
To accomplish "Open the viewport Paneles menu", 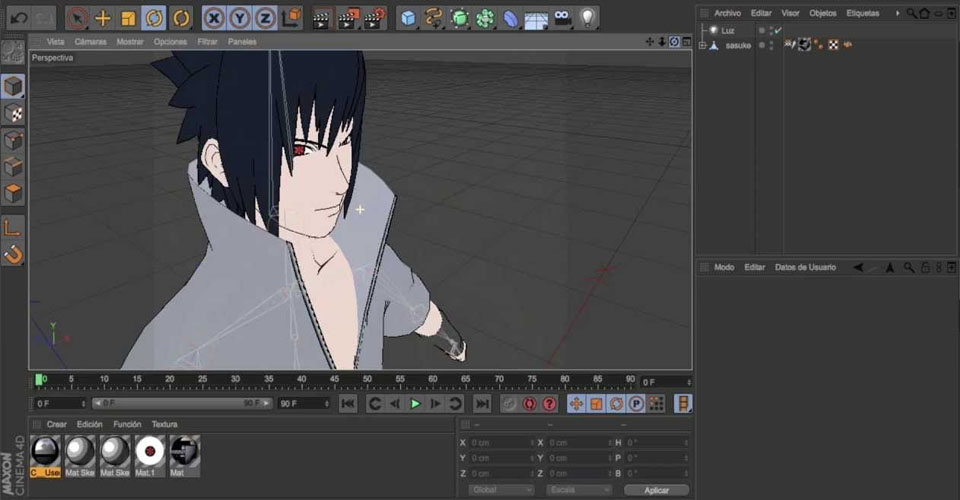I will (x=242, y=42).
